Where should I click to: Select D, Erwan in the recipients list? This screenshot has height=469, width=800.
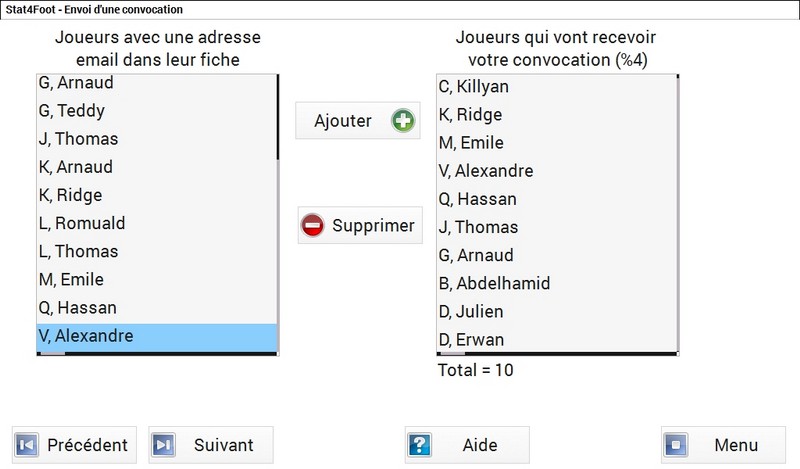[x=557, y=339]
